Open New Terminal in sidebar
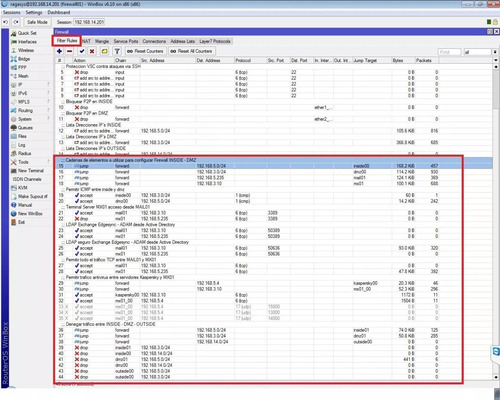 click(31, 171)
